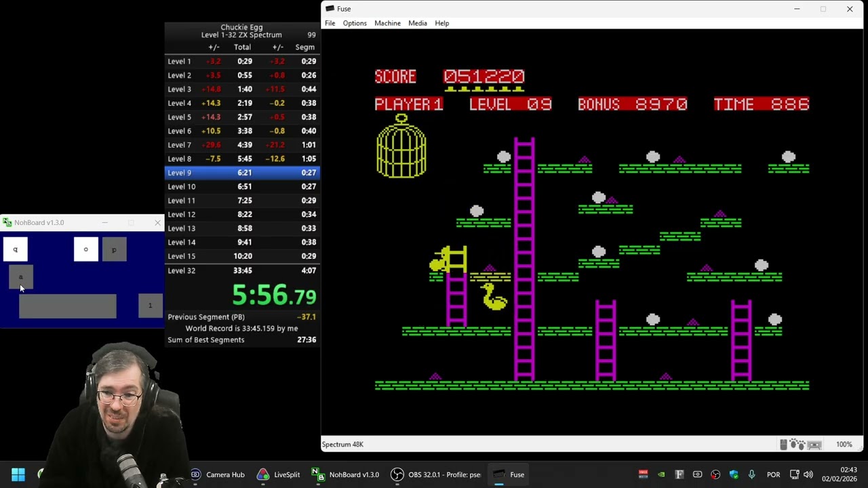
Task: Select the highlighted Level 9 split row
Action: click(x=242, y=172)
